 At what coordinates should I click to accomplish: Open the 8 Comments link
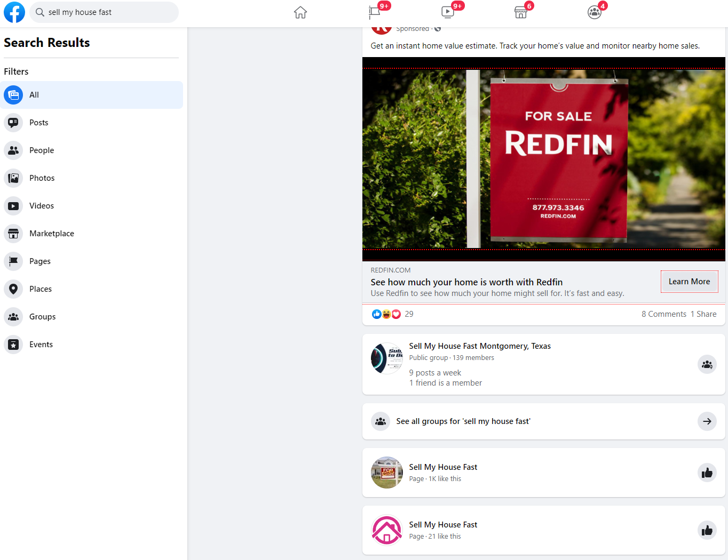(x=663, y=314)
